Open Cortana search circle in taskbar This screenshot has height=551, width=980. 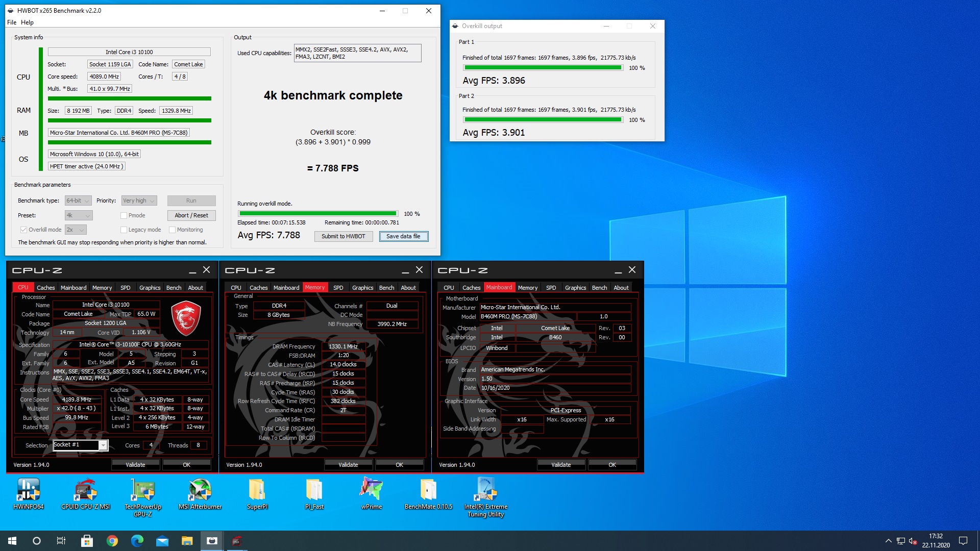click(x=37, y=541)
